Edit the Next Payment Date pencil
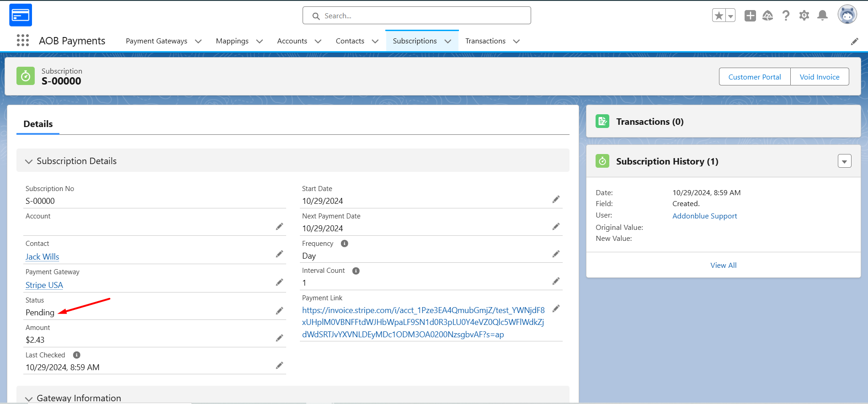 coord(556,227)
